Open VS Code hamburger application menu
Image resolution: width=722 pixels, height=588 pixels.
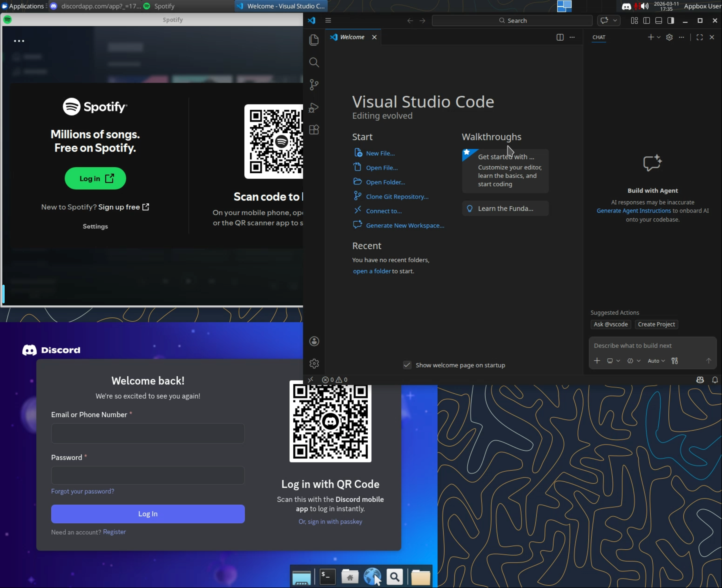point(328,20)
